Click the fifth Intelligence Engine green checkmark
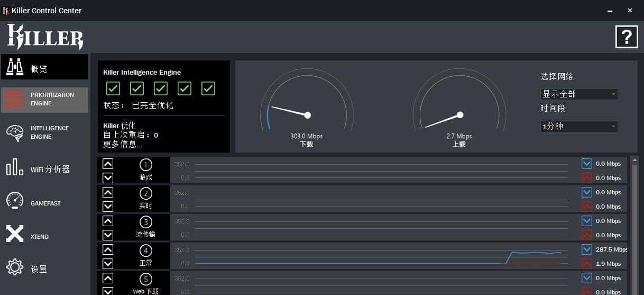The width and height of the screenshot is (644, 295). (x=208, y=88)
